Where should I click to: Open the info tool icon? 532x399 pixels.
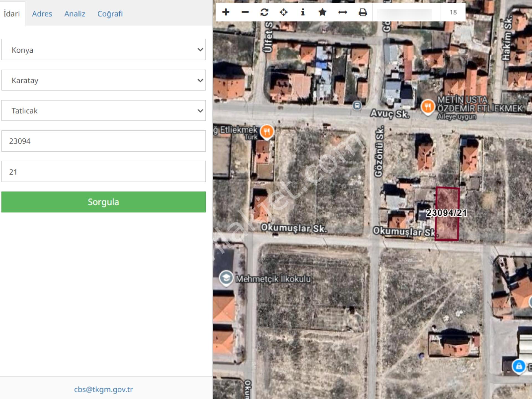click(303, 12)
